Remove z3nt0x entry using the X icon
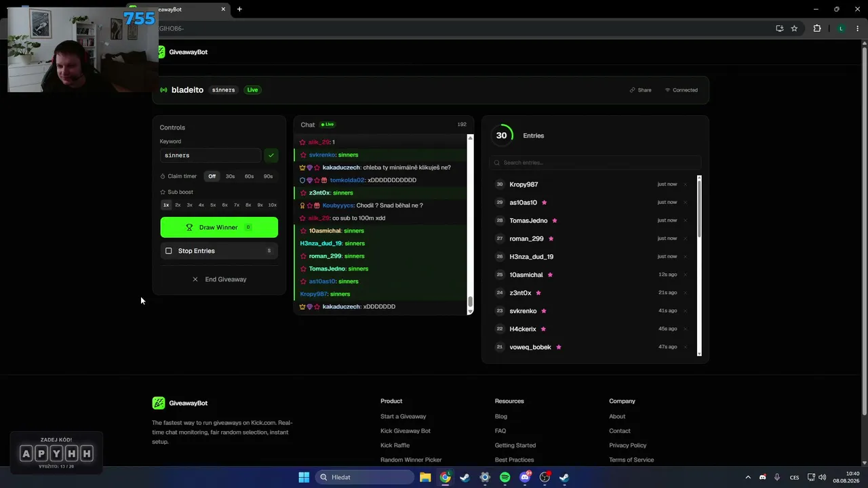Screen dimensions: 868x488 coord(685,293)
